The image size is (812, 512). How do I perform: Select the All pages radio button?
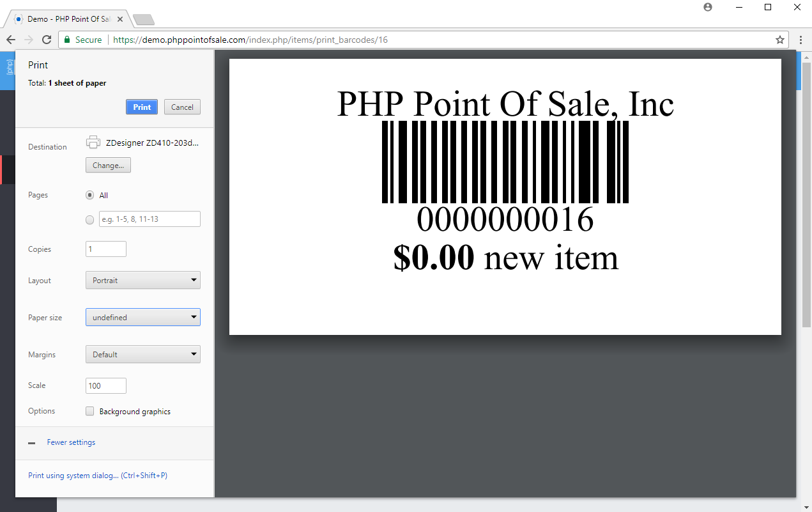click(90, 196)
